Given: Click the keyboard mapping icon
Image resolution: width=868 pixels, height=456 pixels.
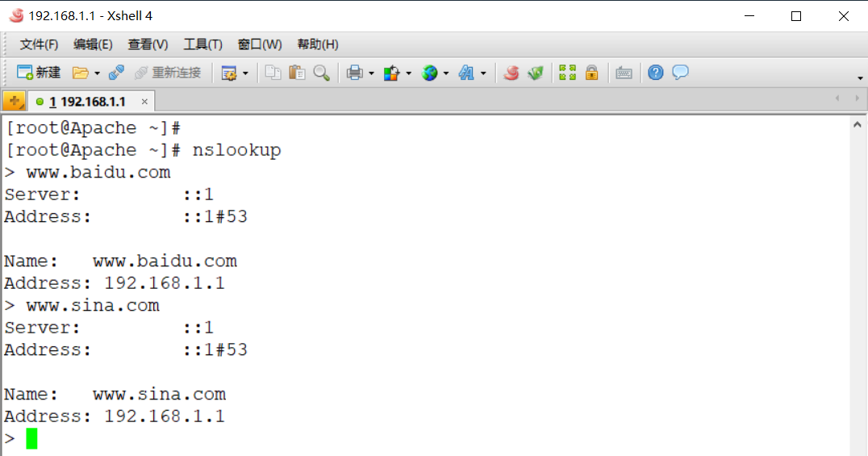Looking at the screenshot, I should pos(624,73).
